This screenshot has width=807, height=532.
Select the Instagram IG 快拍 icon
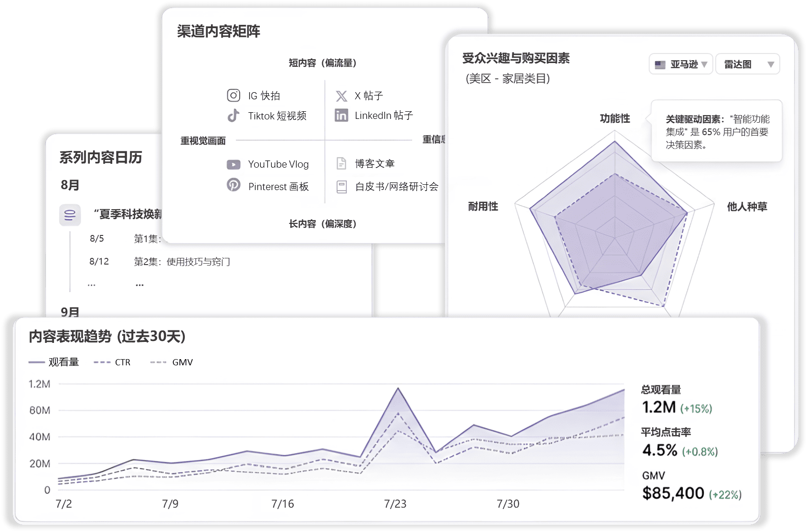pyautogui.click(x=233, y=96)
